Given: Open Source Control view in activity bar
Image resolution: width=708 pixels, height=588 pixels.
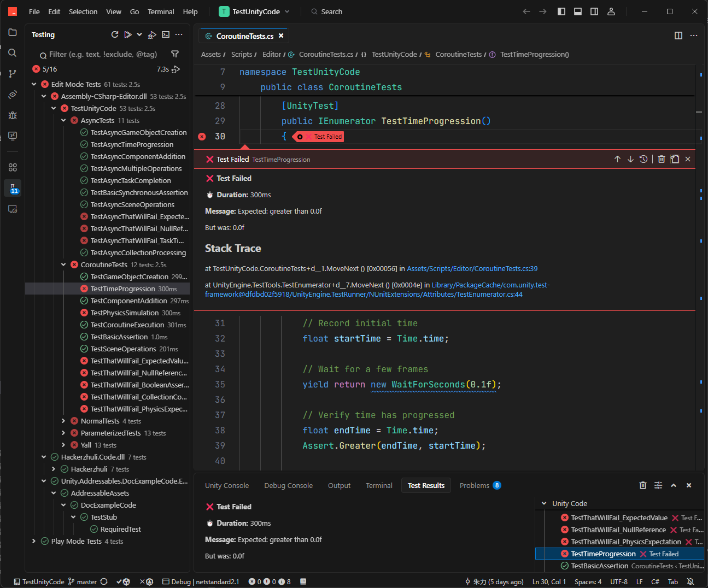Looking at the screenshot, I should click(13, 74).
